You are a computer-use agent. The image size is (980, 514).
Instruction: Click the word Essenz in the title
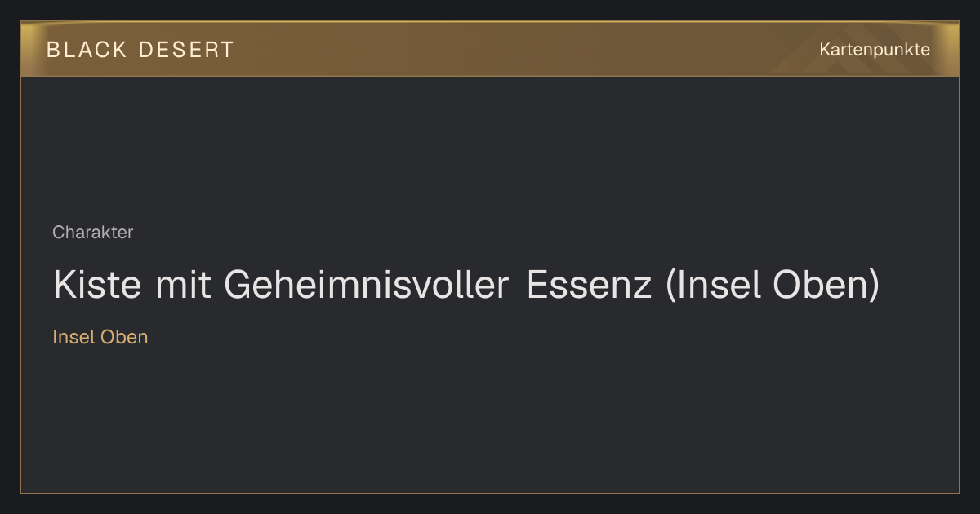click(589, 286)
